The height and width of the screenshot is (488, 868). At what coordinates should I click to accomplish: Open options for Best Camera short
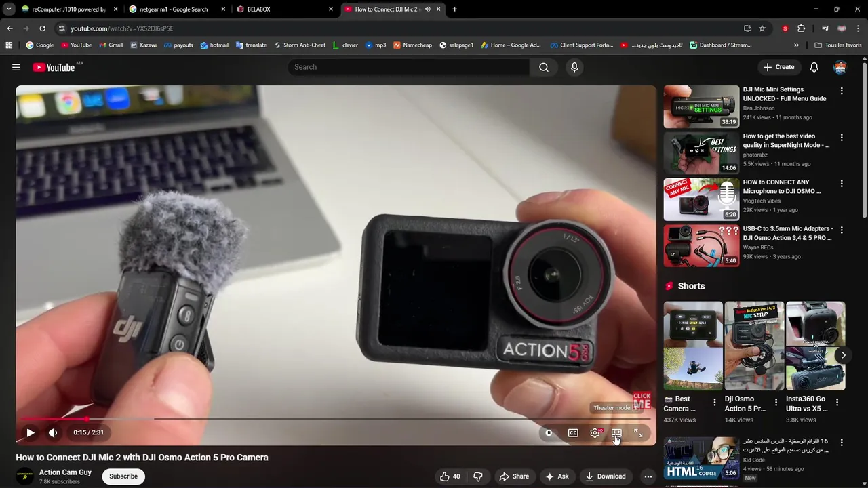[x=714, y=402]
